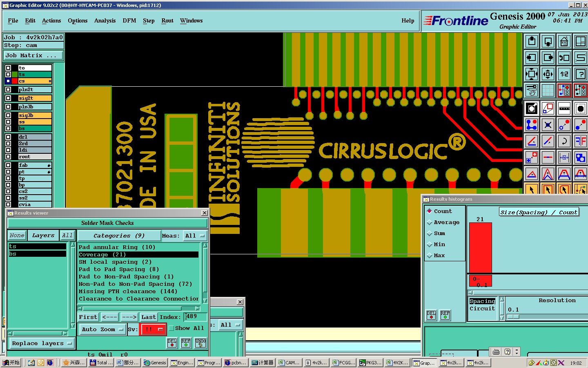Click the XY coordinate window icon
Image resolution: width=588 pixels, height=368 pixels.
click(x=580, y=41)
